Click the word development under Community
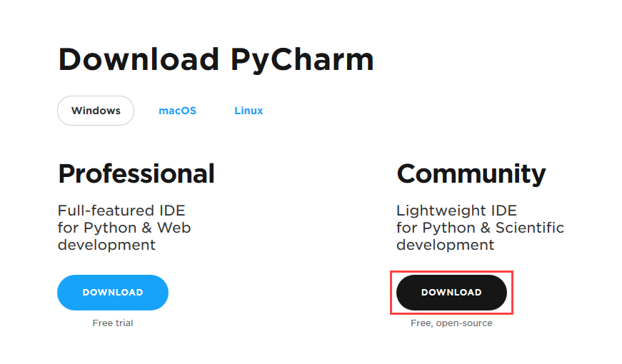Viewport: 622px width, 364px height. 445,245
